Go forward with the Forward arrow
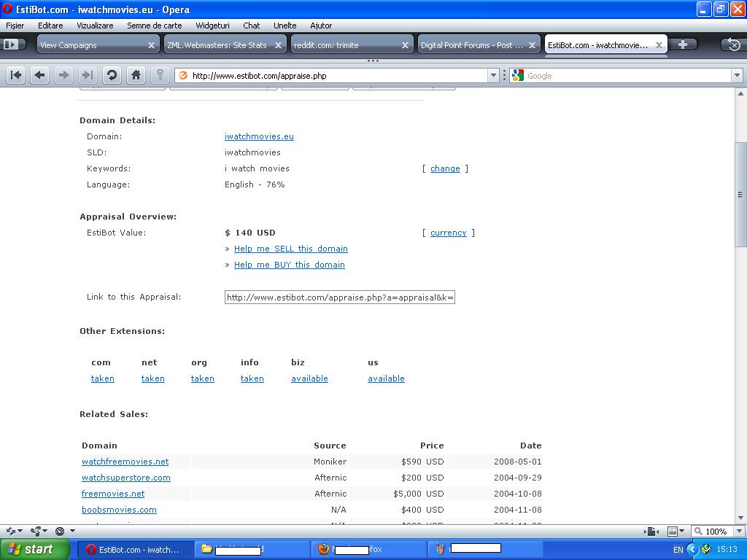The image size is (747, 560). coord(63,75)
